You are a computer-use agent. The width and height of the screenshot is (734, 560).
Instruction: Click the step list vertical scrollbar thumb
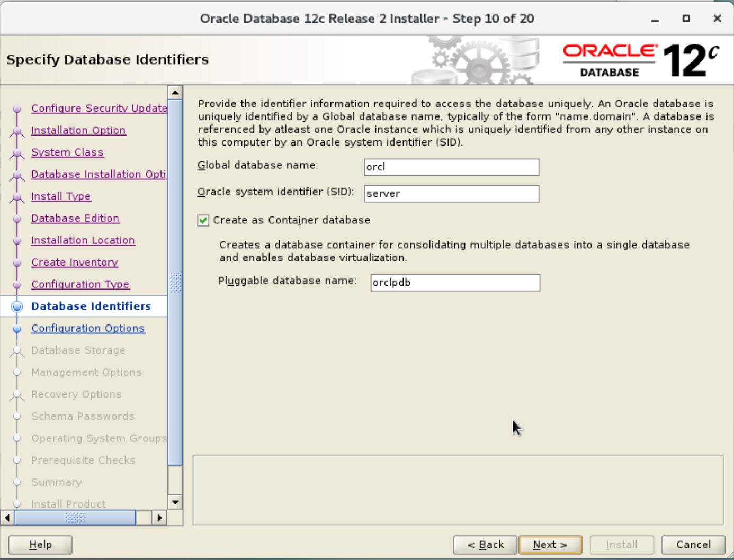175,283
